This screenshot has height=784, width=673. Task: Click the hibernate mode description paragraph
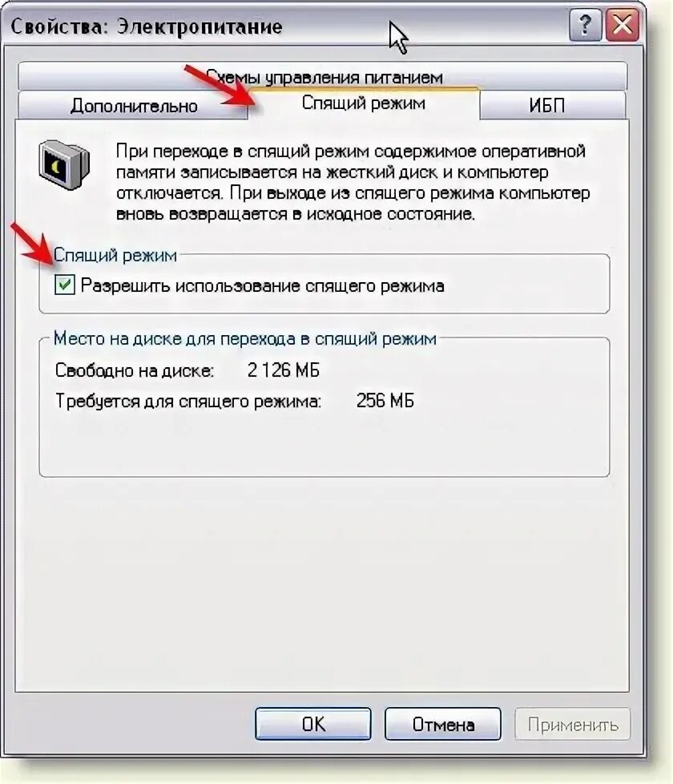click(353, 183)
